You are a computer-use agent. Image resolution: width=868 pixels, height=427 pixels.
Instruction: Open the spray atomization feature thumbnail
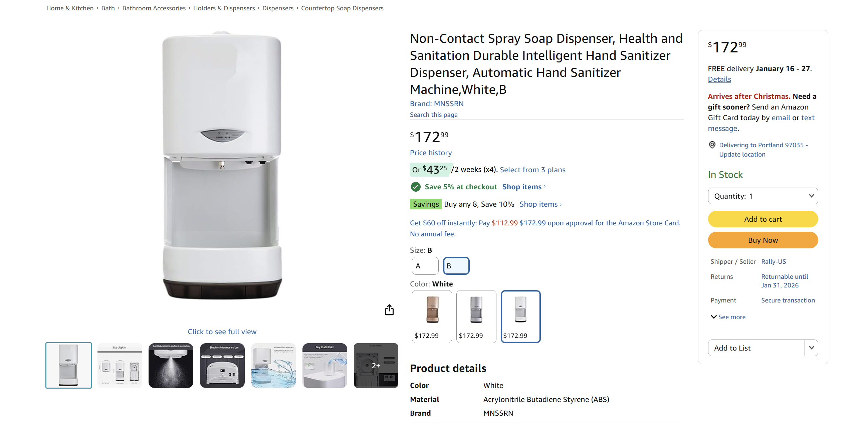[x=171, y=365]
